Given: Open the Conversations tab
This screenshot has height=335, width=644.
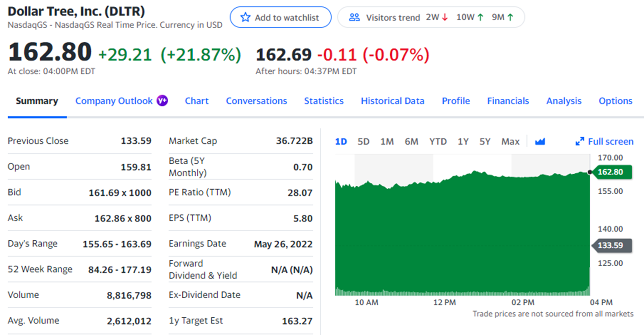Looking at the screenshot, I should coord(256,101).
